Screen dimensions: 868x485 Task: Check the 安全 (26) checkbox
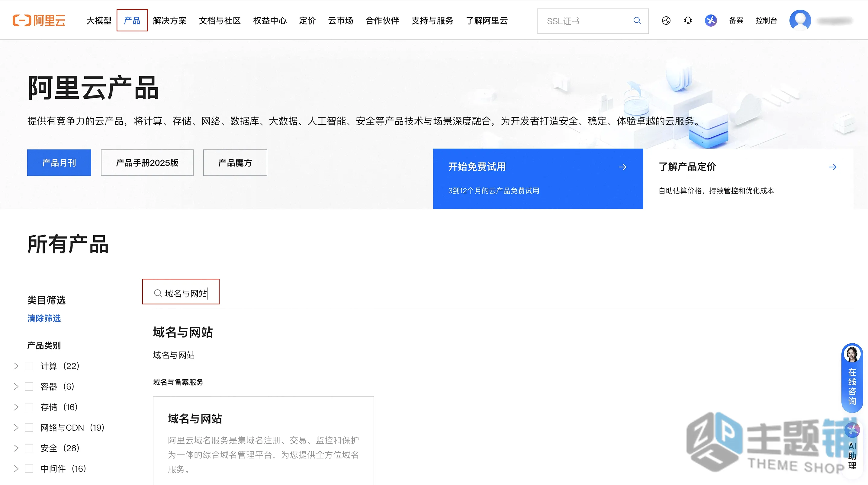29,448
